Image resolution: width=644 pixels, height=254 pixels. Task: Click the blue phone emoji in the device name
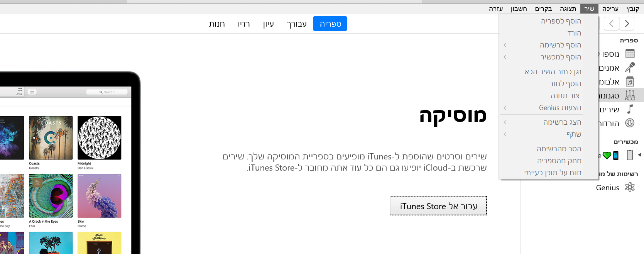616,156
